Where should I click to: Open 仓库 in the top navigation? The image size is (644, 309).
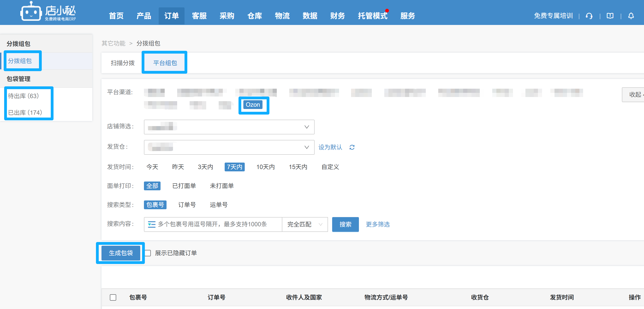click(x=254, y=16)
